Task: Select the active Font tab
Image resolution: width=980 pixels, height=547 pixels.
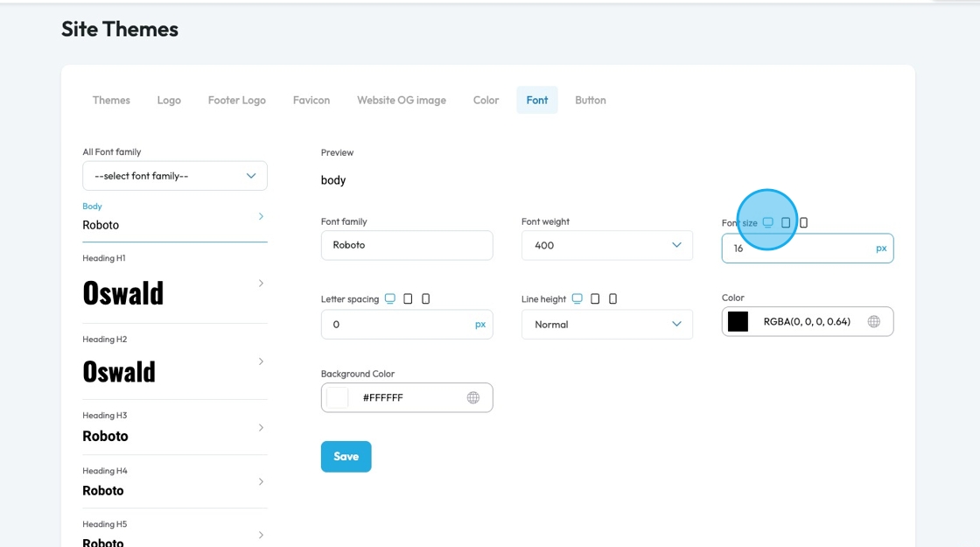Action: [x=537, y=100]
